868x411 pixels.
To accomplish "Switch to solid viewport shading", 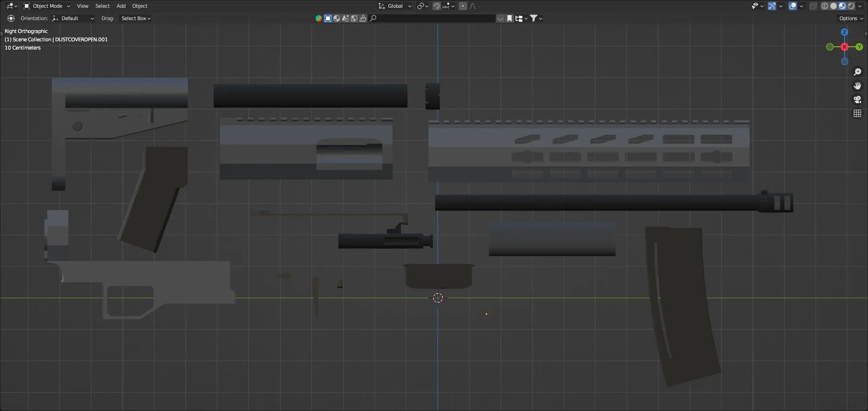I will click(x=834, y=6).
